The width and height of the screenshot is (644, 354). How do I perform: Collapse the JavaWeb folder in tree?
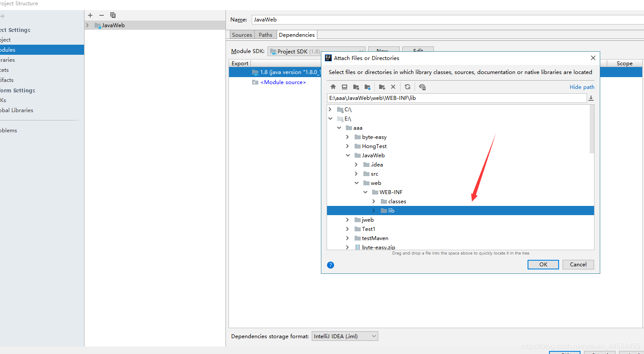(348, 156)
